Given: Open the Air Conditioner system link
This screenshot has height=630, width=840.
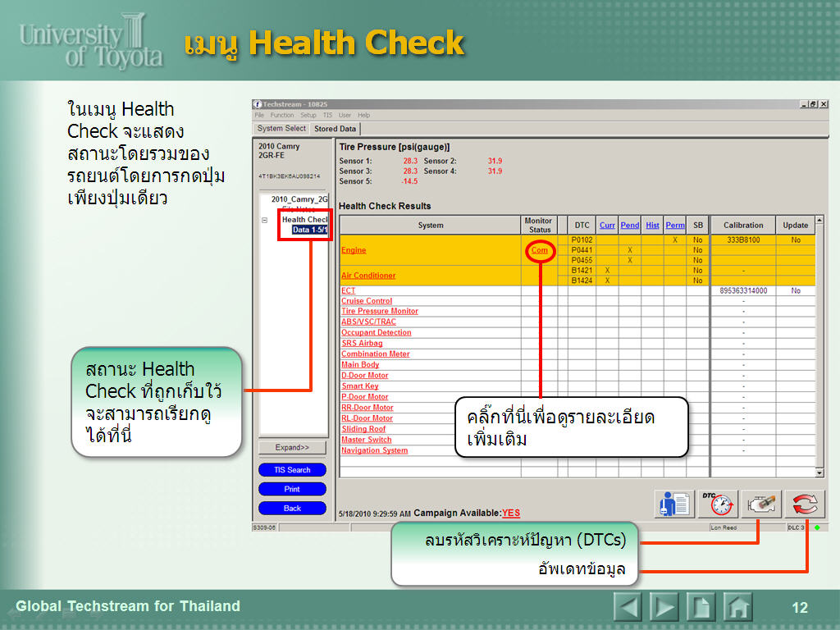Looking at the screenshot, I should tap(368, 276).
